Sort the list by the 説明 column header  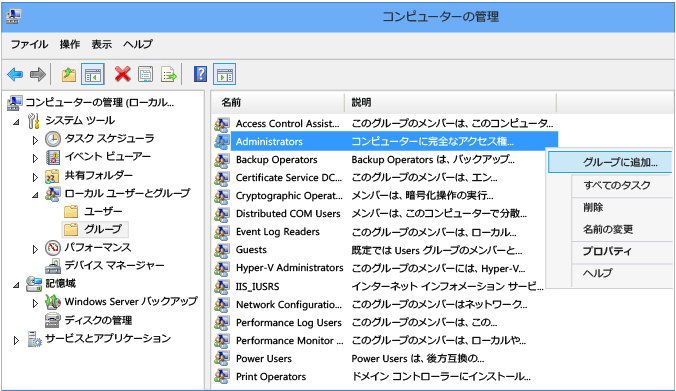[451, 102]
